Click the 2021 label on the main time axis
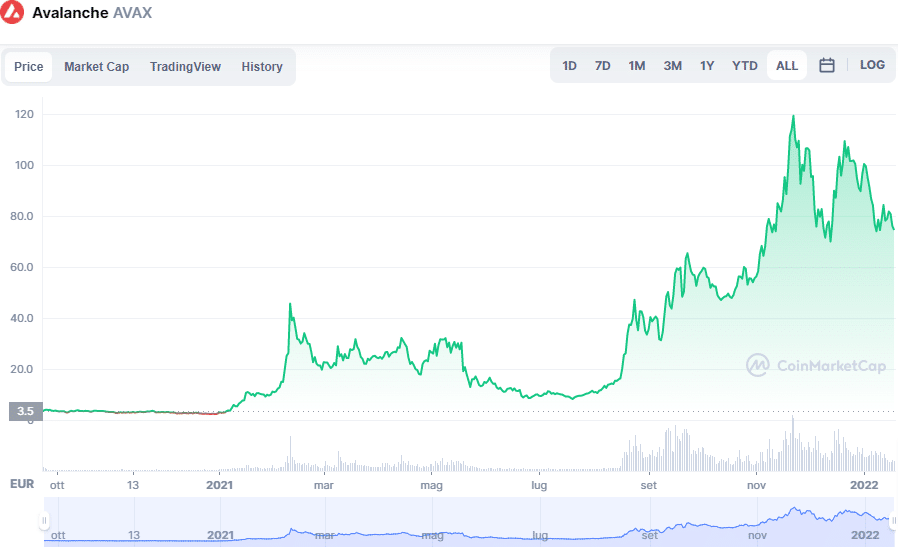This screenshot has height=547, width=898. point(220,485)
